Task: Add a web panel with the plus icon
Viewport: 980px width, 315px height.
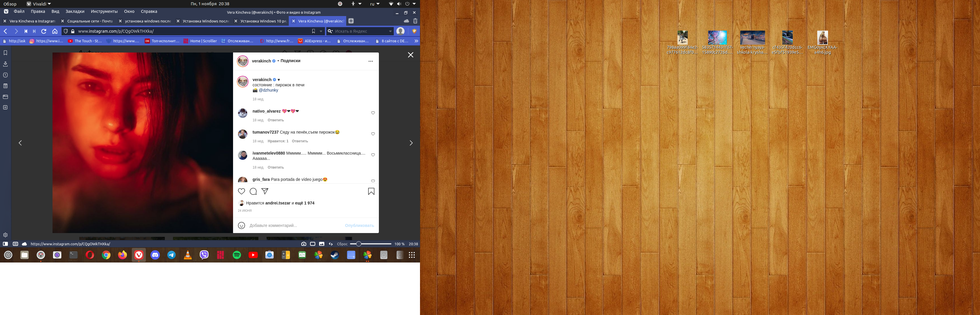Action: pos(5,107)
